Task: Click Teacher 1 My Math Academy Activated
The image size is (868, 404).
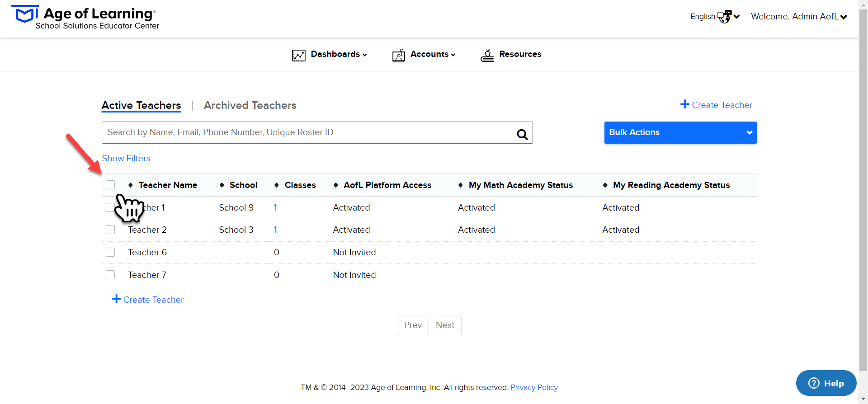Action: (476, 207)
